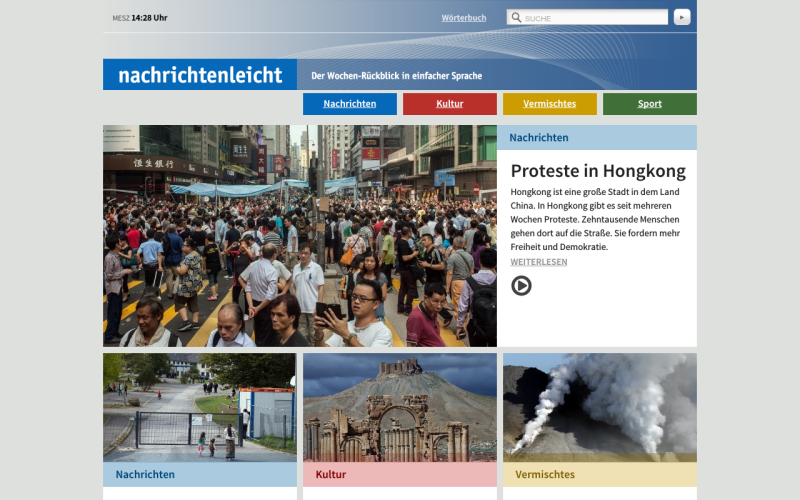The width and height of the screenshot is (800, 500).
Task: Play audio for the Hongkong article
Action: click(x=521, y=286)
